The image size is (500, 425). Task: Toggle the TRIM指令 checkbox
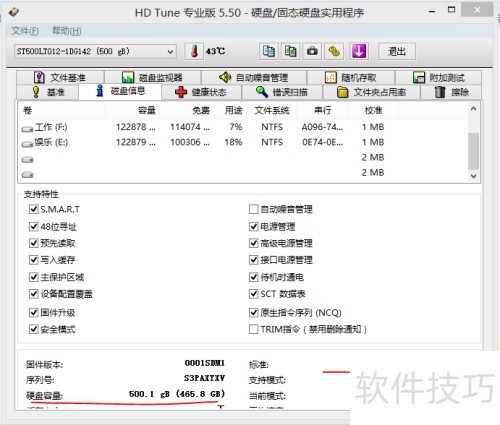[x=253, y=329]
